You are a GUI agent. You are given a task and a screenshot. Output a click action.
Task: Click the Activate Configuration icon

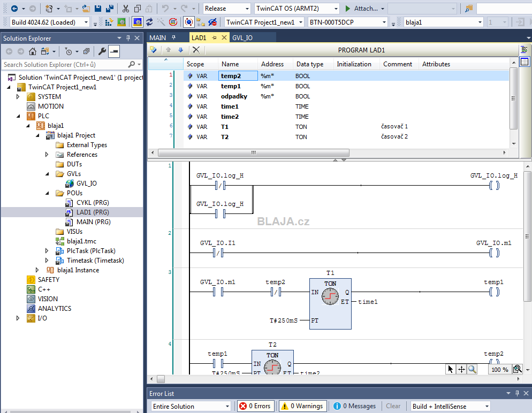click(x=109, y=22)
